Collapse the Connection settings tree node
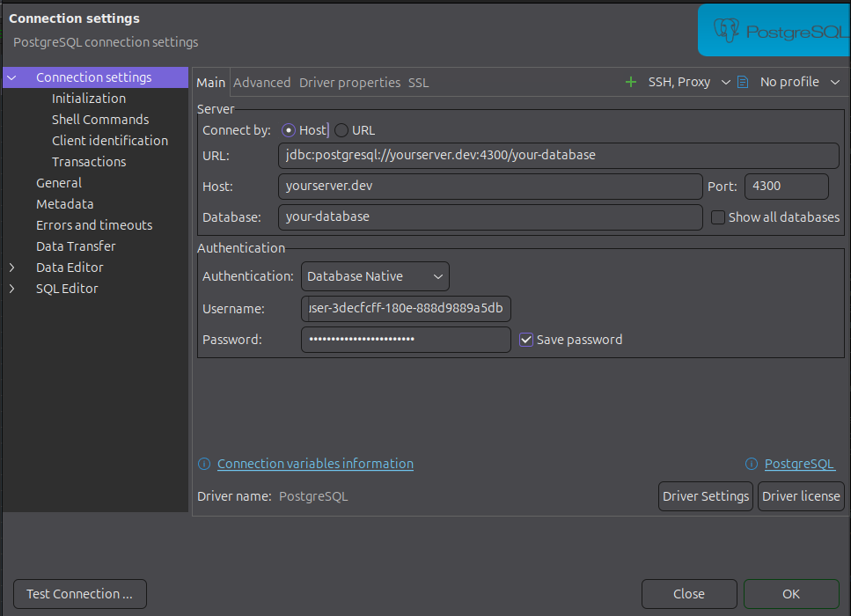This screenshot has height=616, width=851. [x=11, y=77]
